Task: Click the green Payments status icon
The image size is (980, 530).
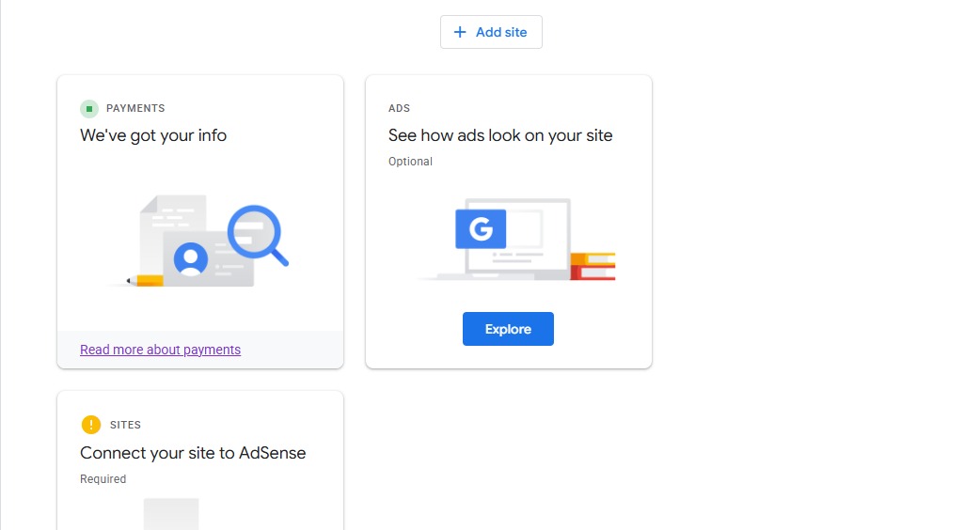Action: (x=89, y=109)
